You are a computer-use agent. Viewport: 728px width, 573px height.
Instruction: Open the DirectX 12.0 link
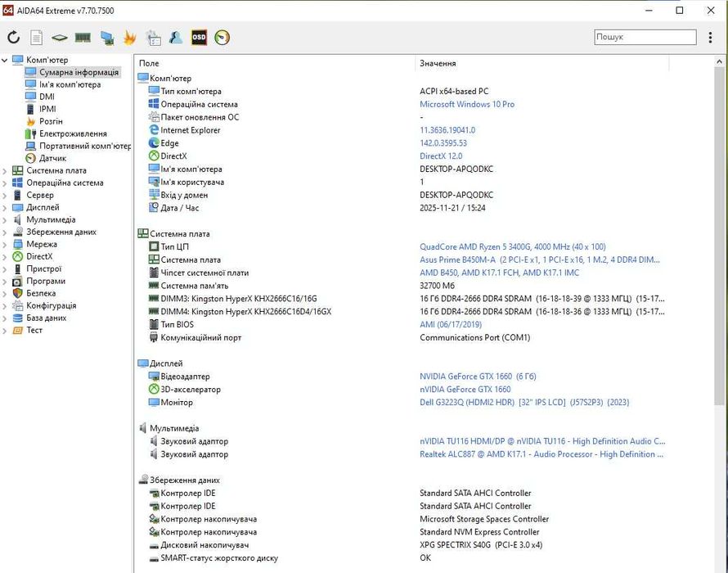[x=441, y=156]
